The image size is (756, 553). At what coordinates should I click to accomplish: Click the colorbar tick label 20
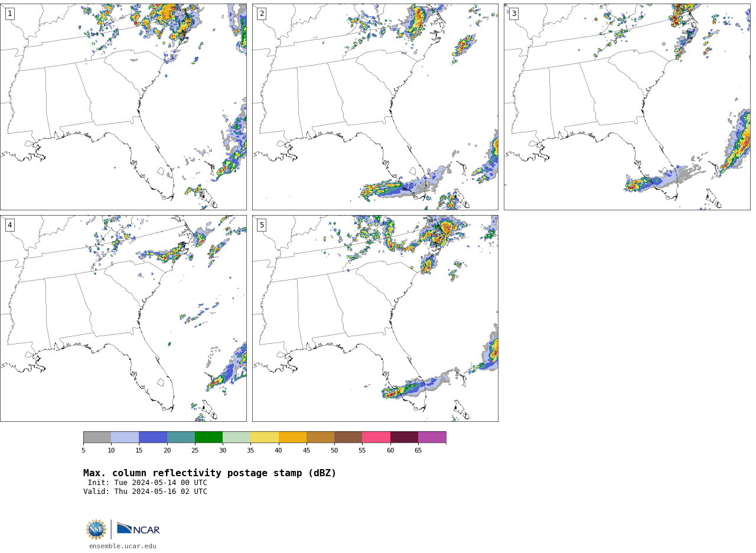pyautogui.click(x=167, y=451)
